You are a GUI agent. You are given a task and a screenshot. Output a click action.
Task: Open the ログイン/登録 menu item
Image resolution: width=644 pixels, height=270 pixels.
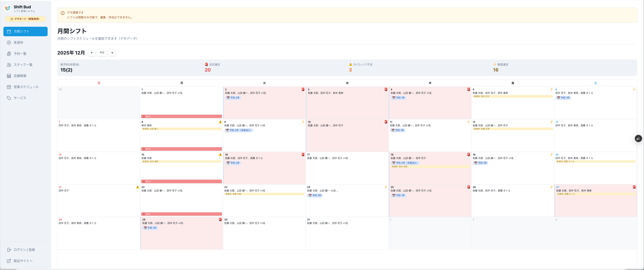point(24,250)
